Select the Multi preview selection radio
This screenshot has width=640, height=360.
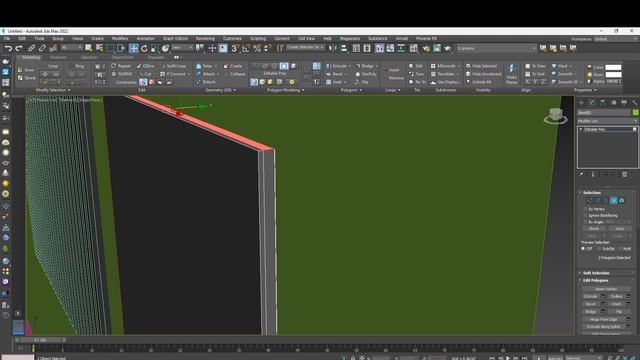coord(620,248)
